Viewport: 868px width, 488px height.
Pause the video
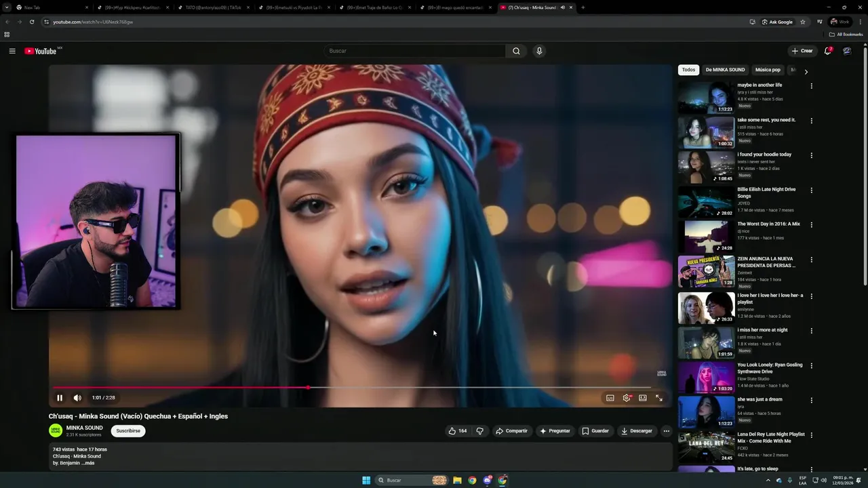pyautogui.click(x=60, y=398)
